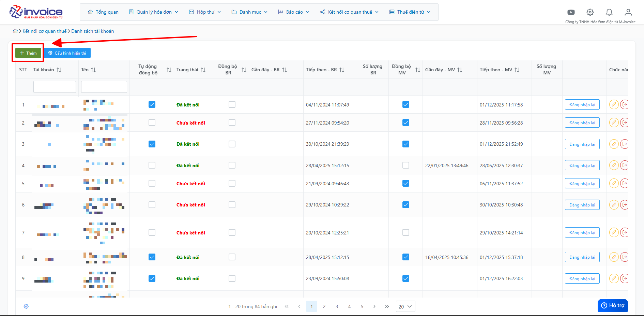
Task: Click the green Thêm button
Action: pyautogui.click(x=28, y=53)
